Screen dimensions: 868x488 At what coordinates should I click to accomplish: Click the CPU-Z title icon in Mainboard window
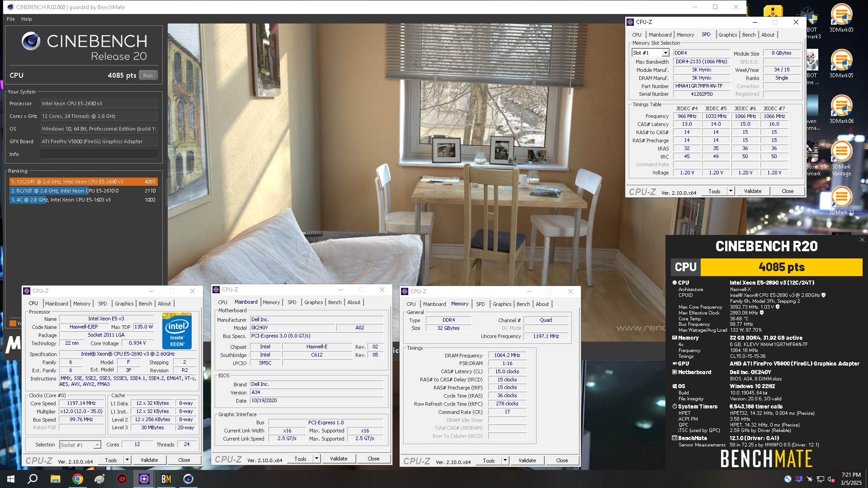point(216,290)
